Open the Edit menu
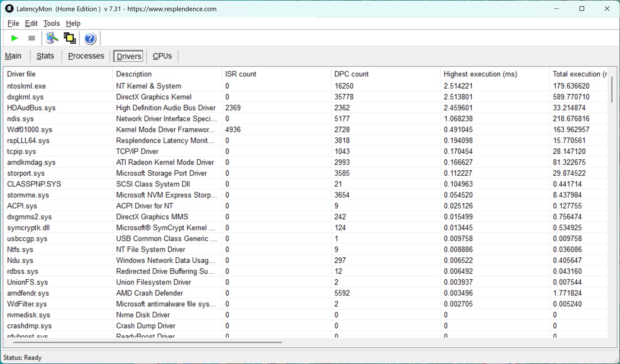The width and height of the screenshot is (620, 364). point(31,23)
